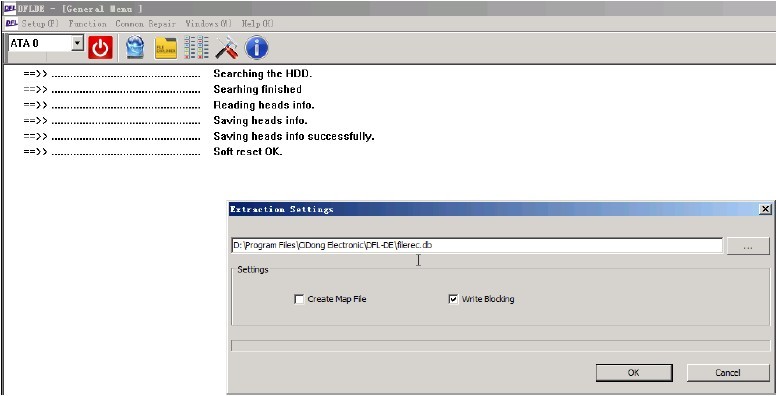This screenshot has width=776, height=396.
Task: Open the Common Repair menu
Action: 146,23
